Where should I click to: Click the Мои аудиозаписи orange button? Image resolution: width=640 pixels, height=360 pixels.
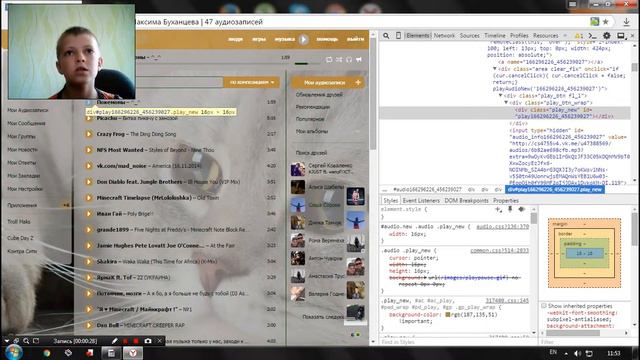click(x=328, y=82)
